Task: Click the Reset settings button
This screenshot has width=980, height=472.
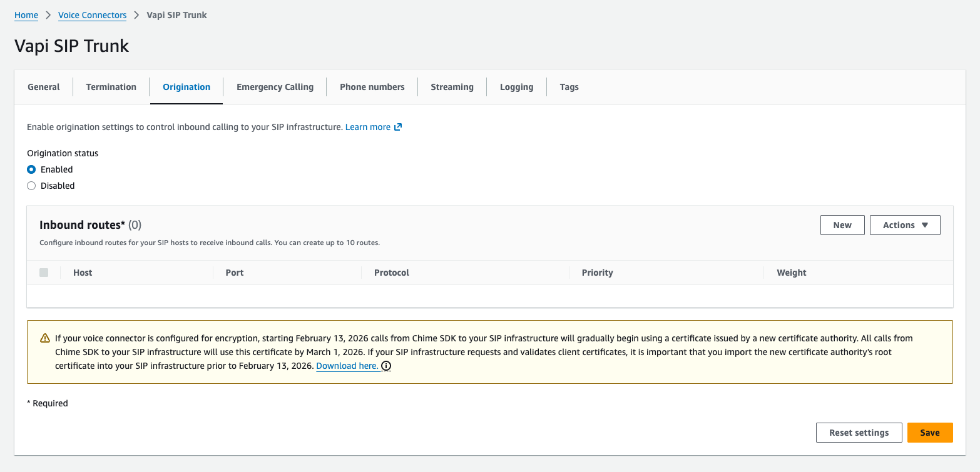Action: pyautogui.click(x=859, y=433)
